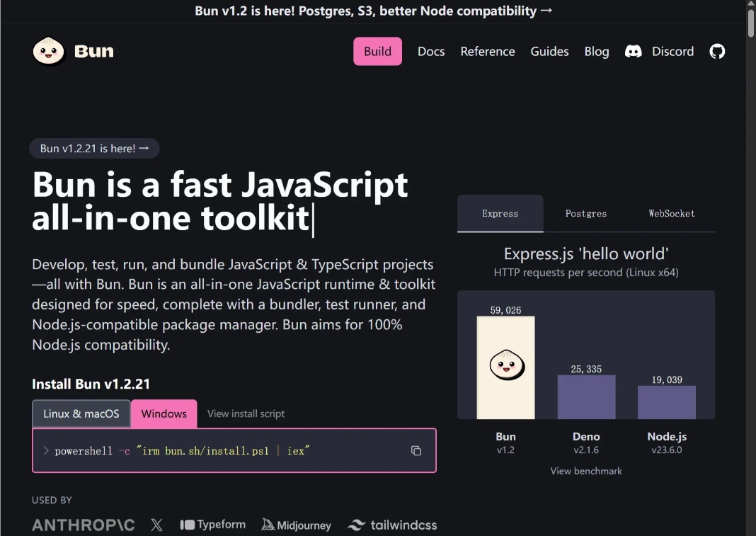The height and width of the screenshot is (536, 756).
Task: Click the X logo under Used By
Action: [156, 525]
